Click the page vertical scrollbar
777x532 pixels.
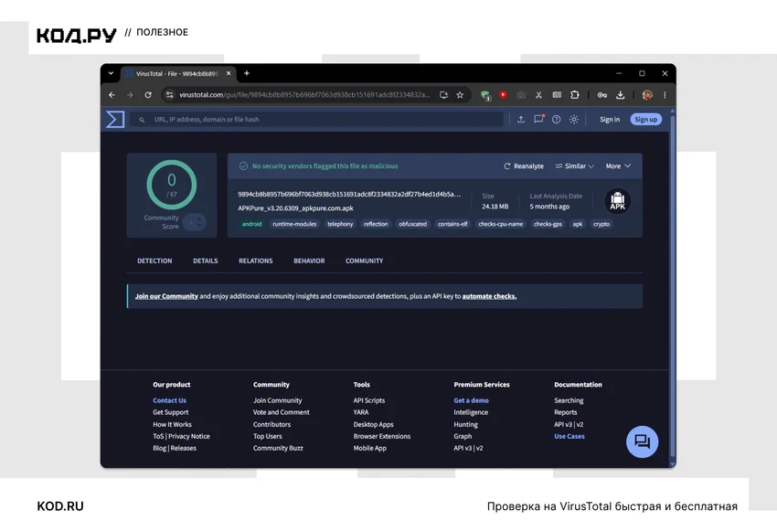coord(673,286)
